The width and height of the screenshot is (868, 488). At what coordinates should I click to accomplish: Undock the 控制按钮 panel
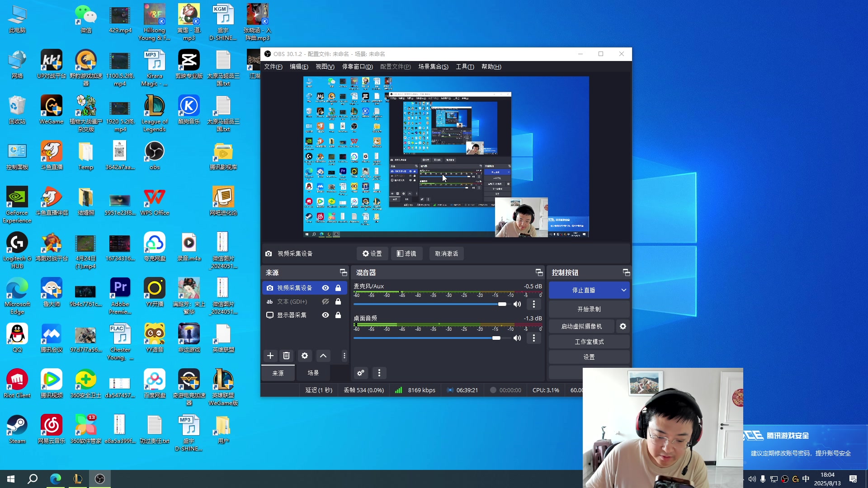coord(626,272)
